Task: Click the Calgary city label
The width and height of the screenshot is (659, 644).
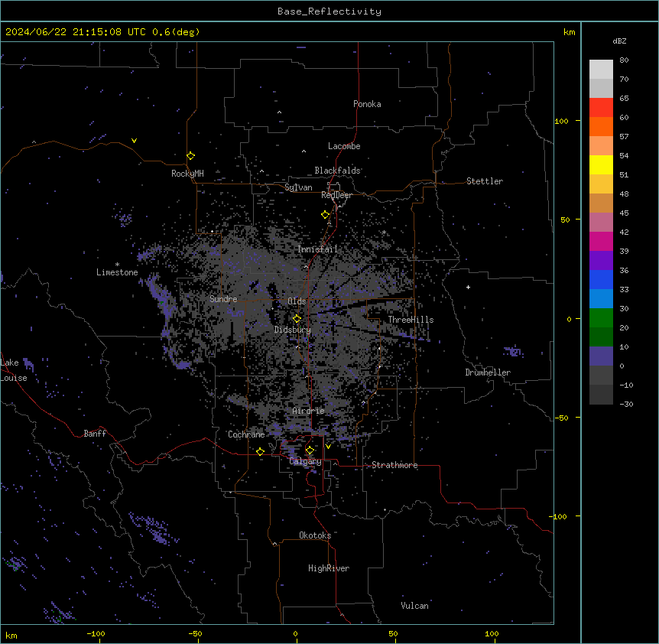Action: (305, 461)
